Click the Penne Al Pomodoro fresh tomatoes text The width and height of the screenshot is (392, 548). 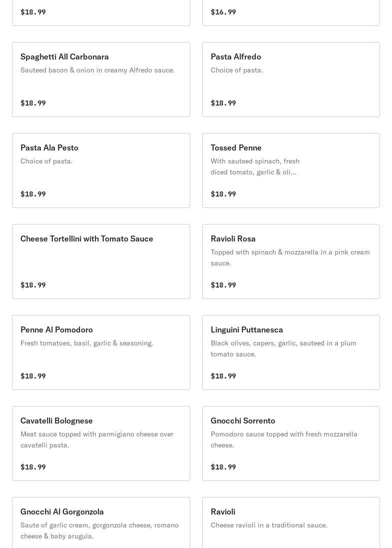pos(86,343)
